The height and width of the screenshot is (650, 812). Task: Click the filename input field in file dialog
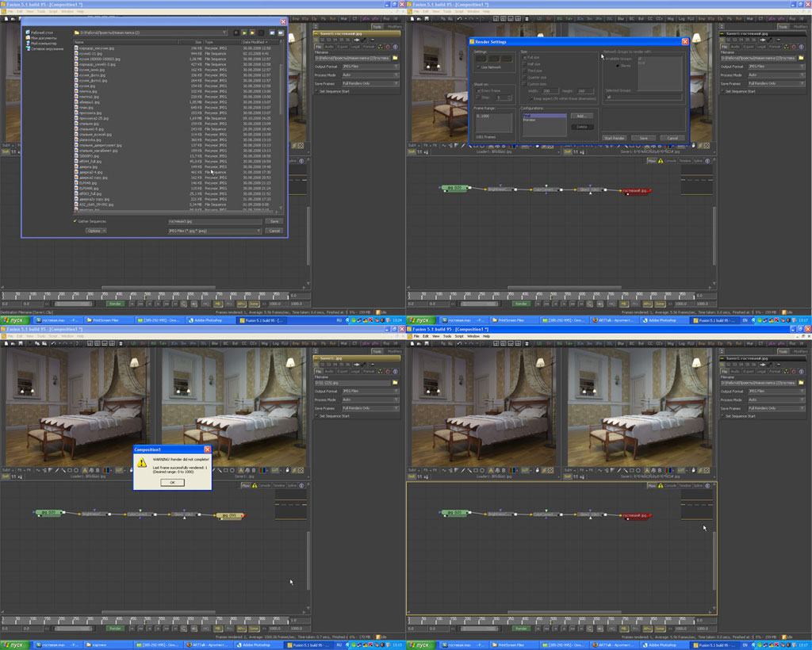pos(214,221)
